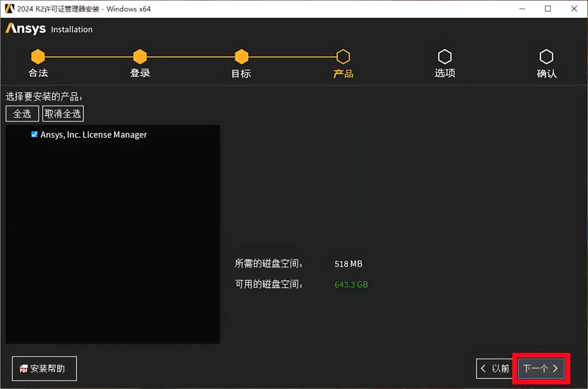
Task: Uncheck Ansys, Inc. License Manager checkbox
Action: [34, 134]
